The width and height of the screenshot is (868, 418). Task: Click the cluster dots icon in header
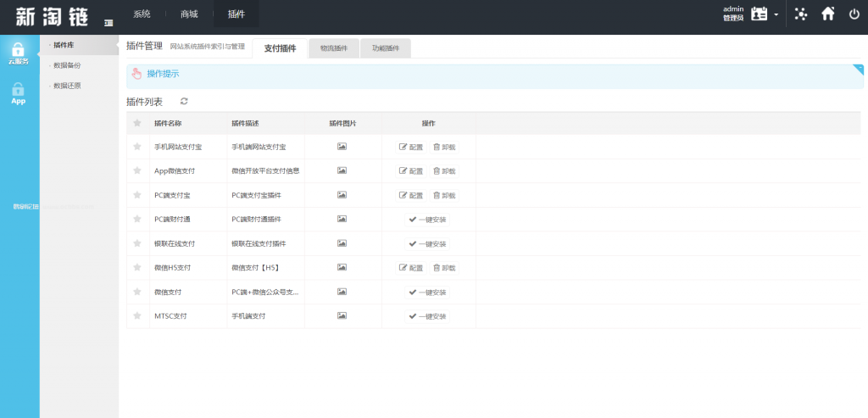coord(800,14)
